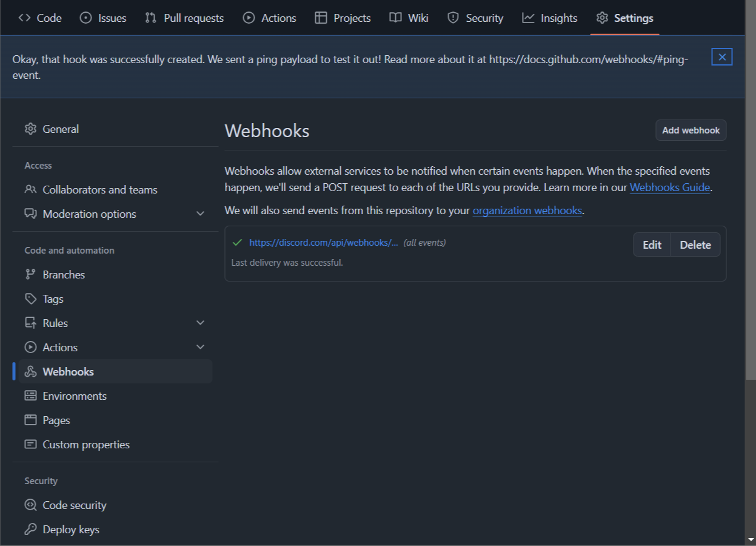Expand the Moderation options section
Screen dimensions: 756x546
[x=200, y=214]
